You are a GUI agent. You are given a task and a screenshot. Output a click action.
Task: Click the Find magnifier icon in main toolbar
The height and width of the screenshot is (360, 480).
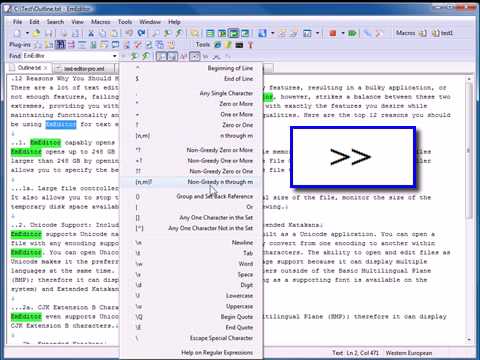[x=156, y=33]
